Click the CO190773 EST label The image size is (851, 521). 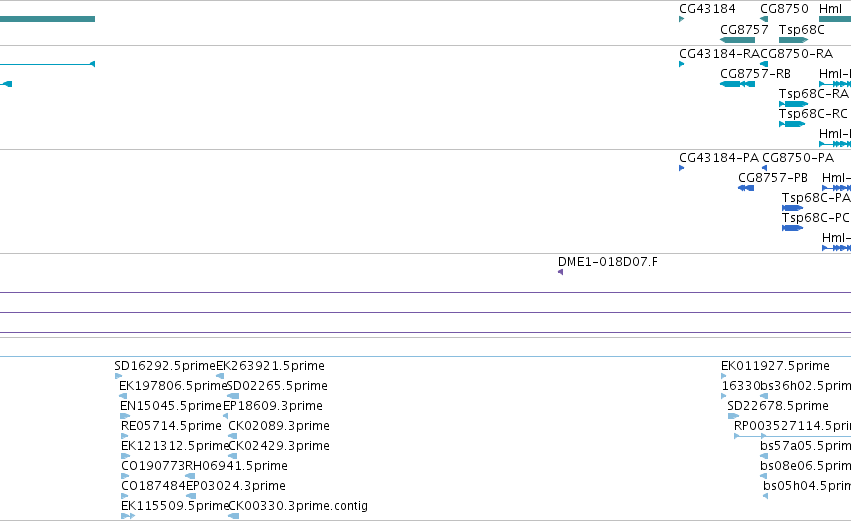tap(153, 466)
